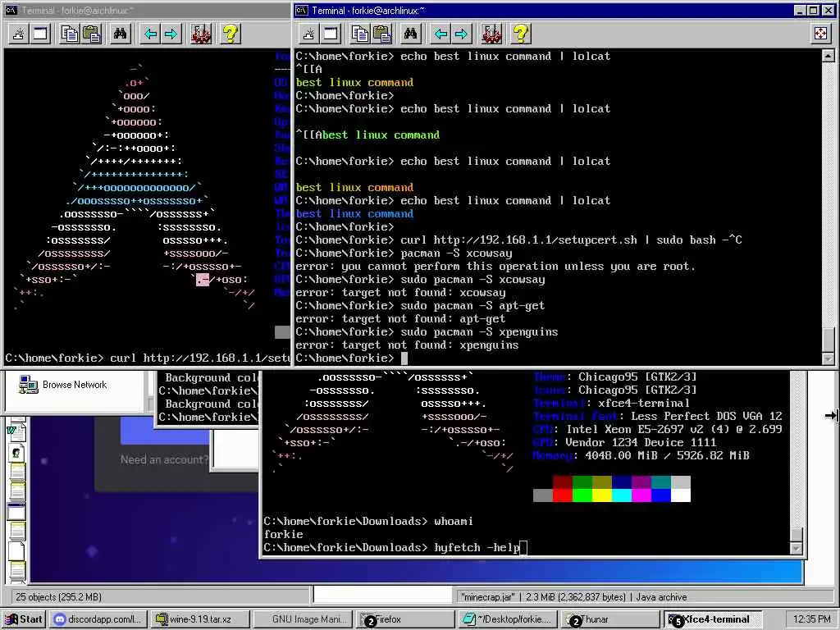The height and width of the screenshot is (630, 840).
Task: Click the active terminal's title 'Terminal - forkie@archlinux:~'
Action: [x=368, y=10]
